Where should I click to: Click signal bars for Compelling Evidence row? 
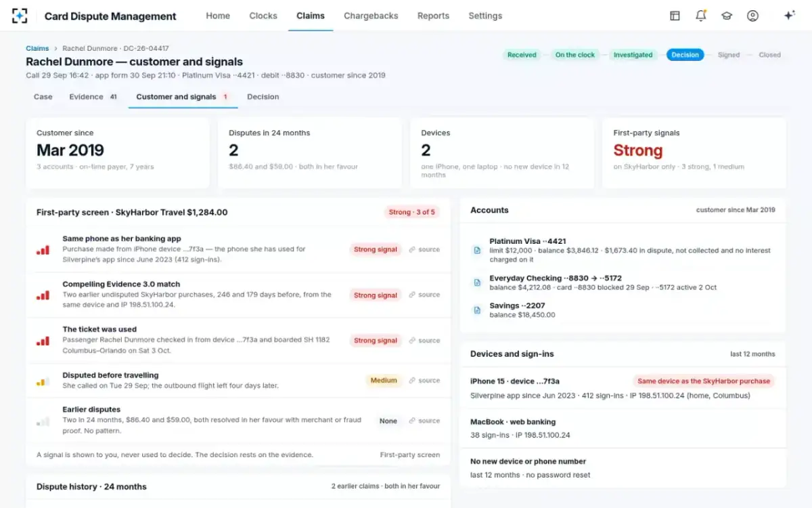click(x=43, y=295)
